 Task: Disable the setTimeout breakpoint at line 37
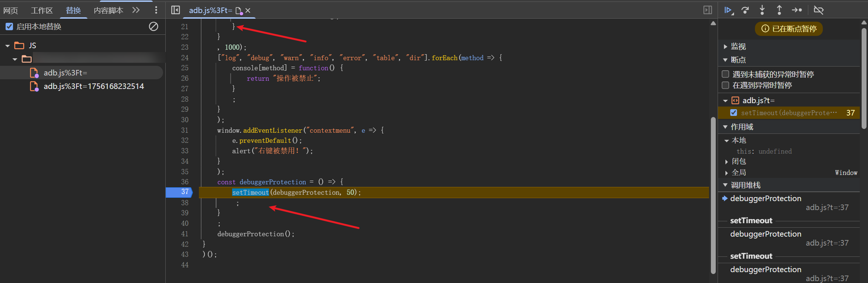[x=734, y=113]
